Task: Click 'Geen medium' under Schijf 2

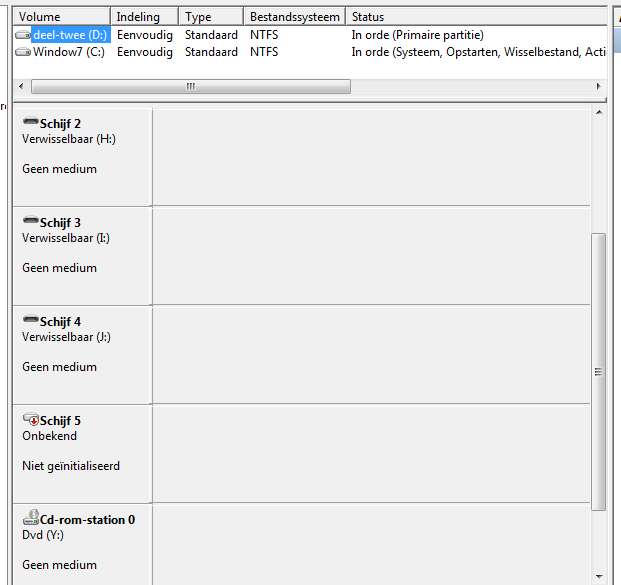Action: (x=59, y=169)
